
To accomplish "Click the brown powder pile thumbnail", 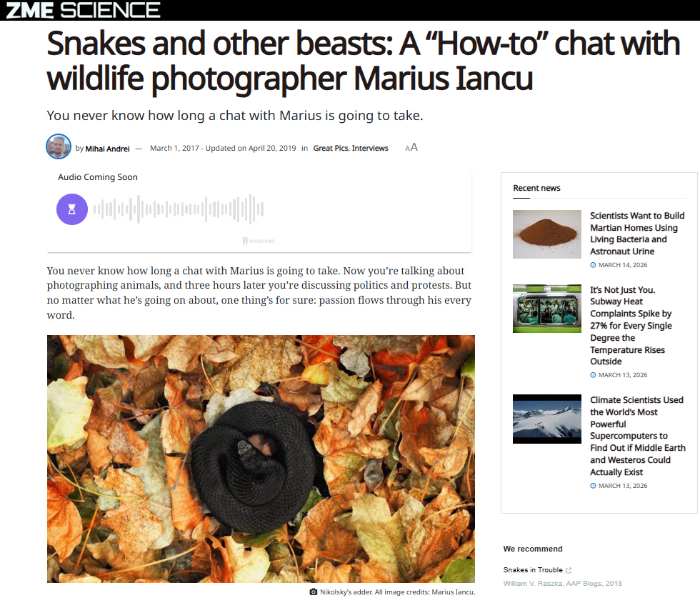I will (x=547, y=234).
